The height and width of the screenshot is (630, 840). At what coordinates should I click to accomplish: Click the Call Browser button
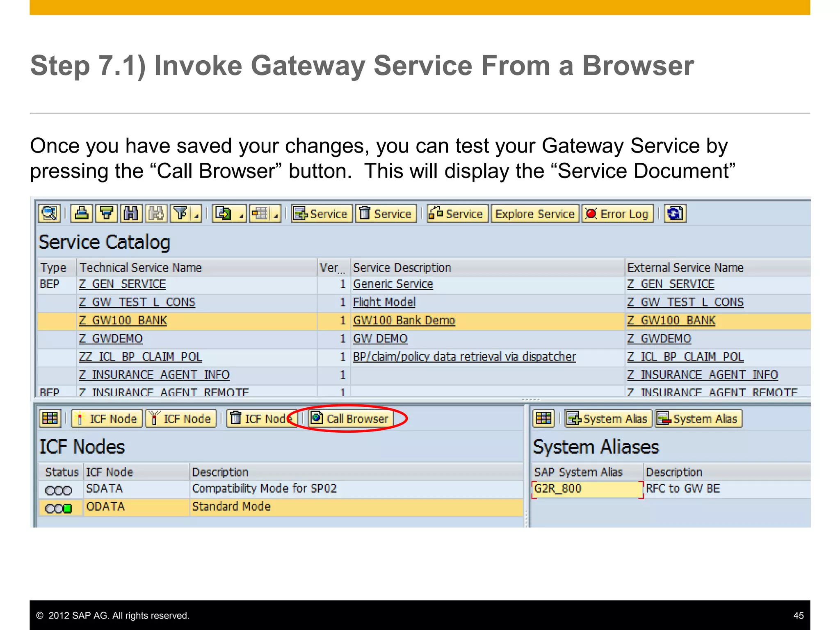click(351, 418)
